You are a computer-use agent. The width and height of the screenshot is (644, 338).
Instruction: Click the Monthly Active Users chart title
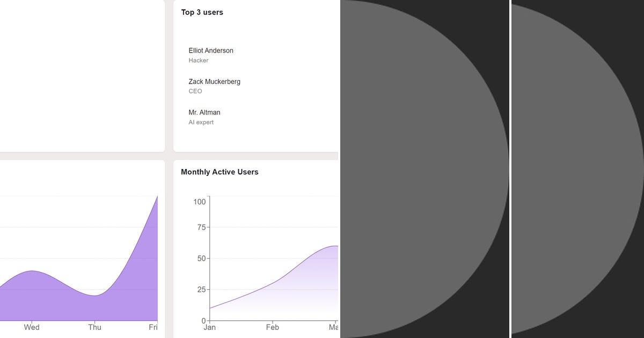pos(219,172)
